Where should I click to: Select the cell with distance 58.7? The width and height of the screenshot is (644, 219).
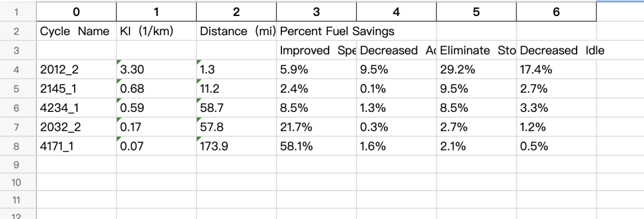(237, 108)
